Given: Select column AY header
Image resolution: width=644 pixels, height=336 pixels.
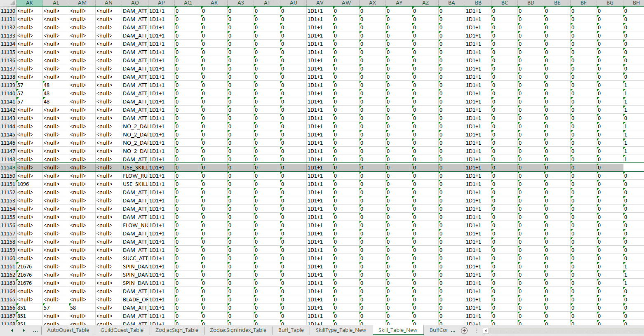Looking at the screenshot, I should 399,3.
